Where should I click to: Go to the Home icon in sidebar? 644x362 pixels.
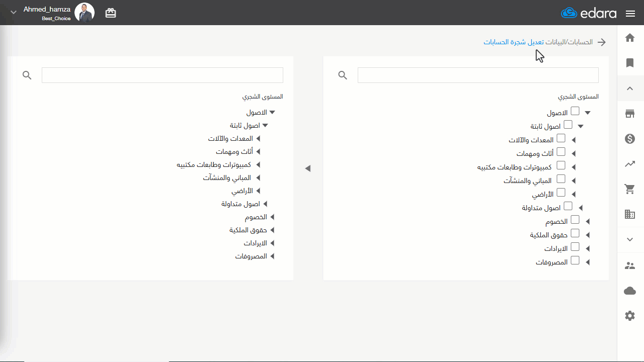(630, 38)
